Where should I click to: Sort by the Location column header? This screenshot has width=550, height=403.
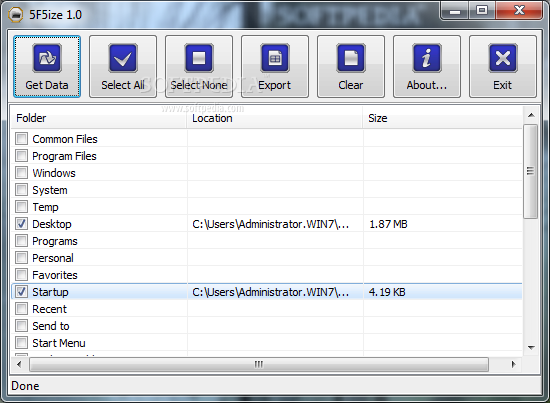point(275,118)
